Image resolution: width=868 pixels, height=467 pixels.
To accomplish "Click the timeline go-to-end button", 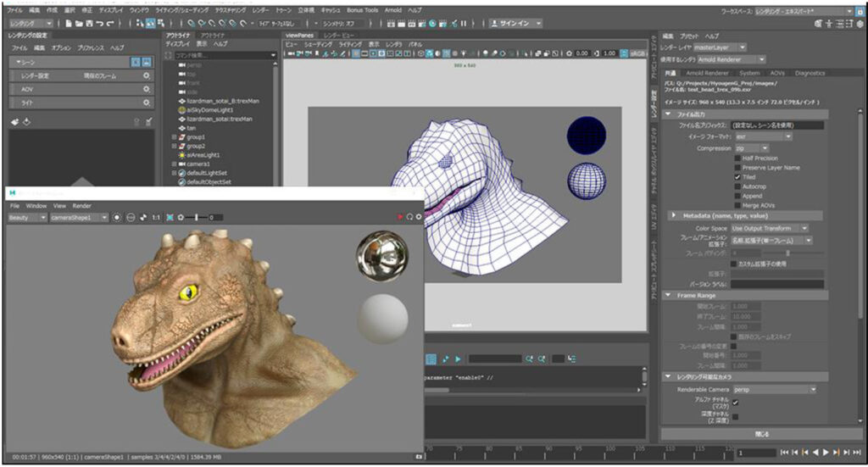I will [x=858, y=453].
